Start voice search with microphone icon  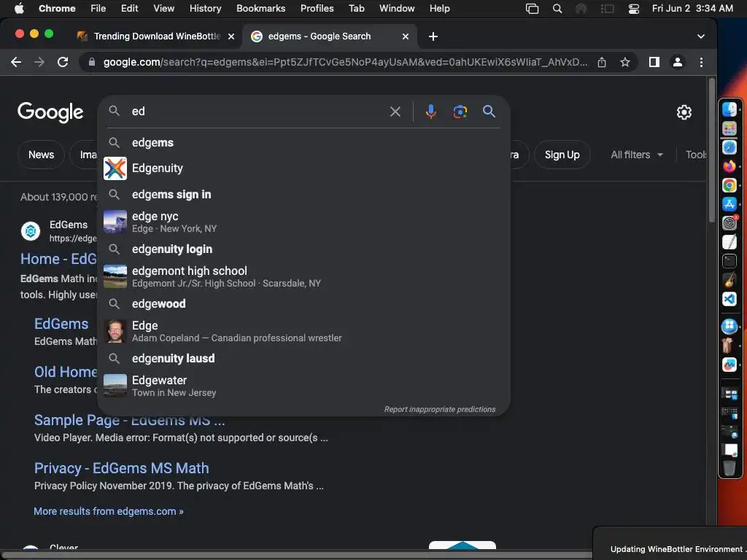430,112
